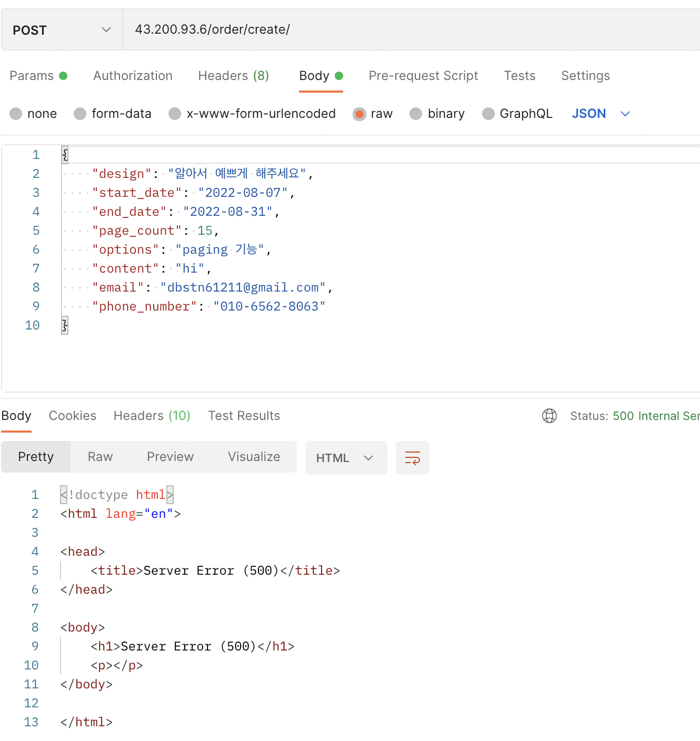Click the "hi" content value
The width and height of the screenshot is (700, 741).
[x=190, y=268]
